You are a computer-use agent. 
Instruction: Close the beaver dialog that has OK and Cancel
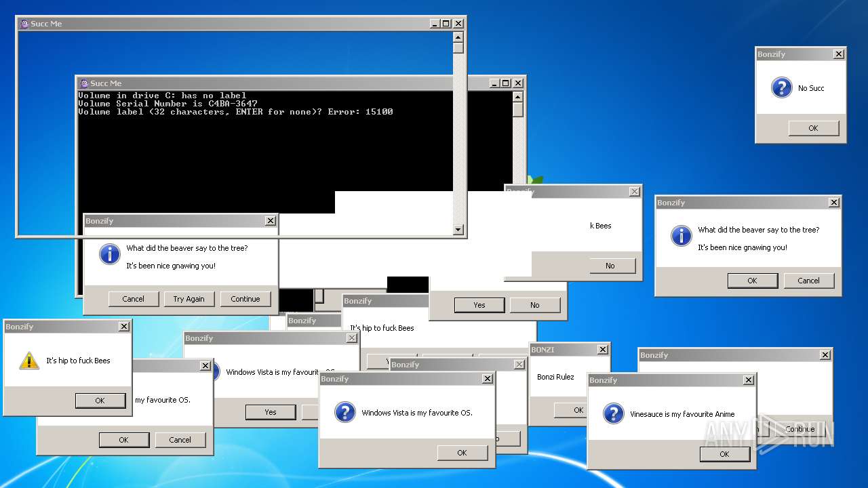click(x=834, y=203)
